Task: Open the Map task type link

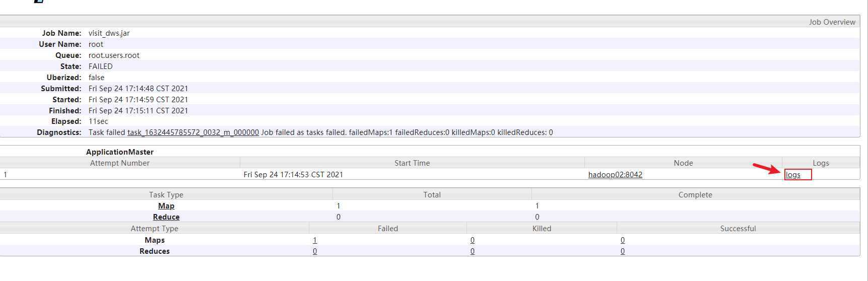Action: [x=166, y=206]
